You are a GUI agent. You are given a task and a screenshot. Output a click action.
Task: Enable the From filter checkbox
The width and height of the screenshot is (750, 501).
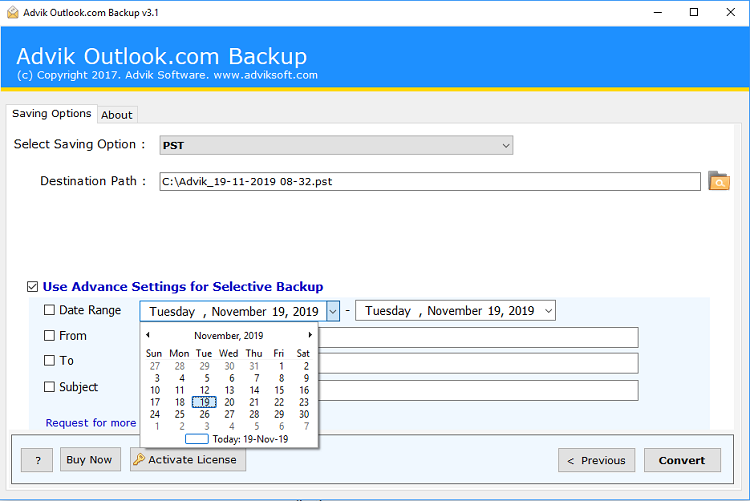pos(49,335)
